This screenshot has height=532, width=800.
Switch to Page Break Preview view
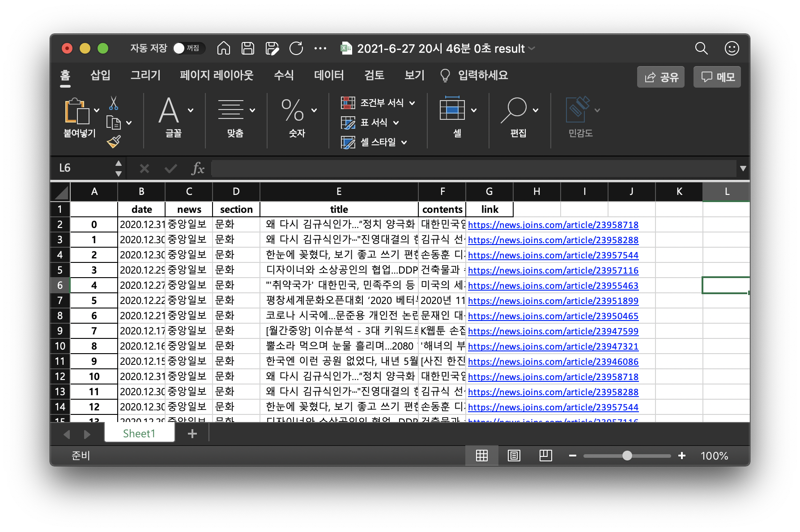(545, 456)
